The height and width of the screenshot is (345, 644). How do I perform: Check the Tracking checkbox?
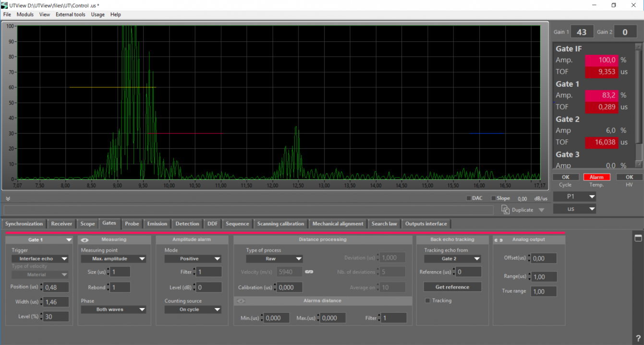pos(427,301)
